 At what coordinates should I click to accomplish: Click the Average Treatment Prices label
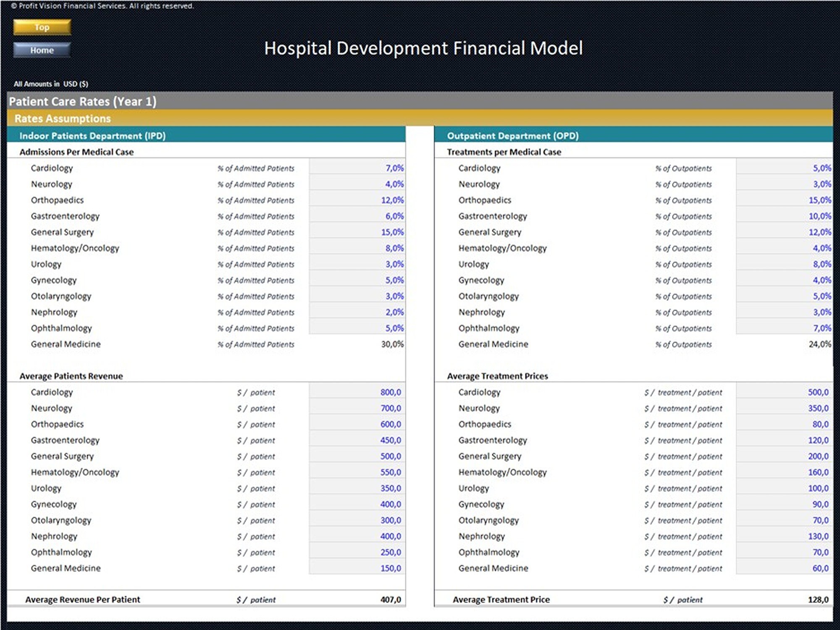498,376
